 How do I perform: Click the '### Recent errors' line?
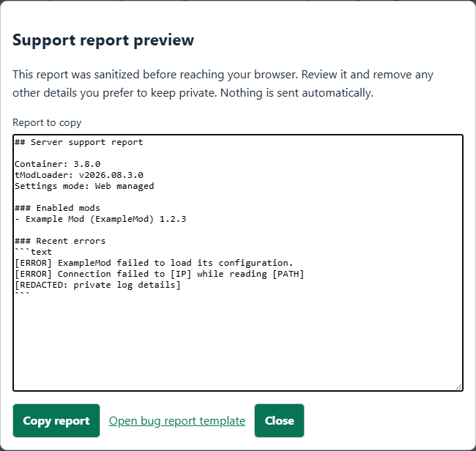pyautogui.click(x=60, y=241)
